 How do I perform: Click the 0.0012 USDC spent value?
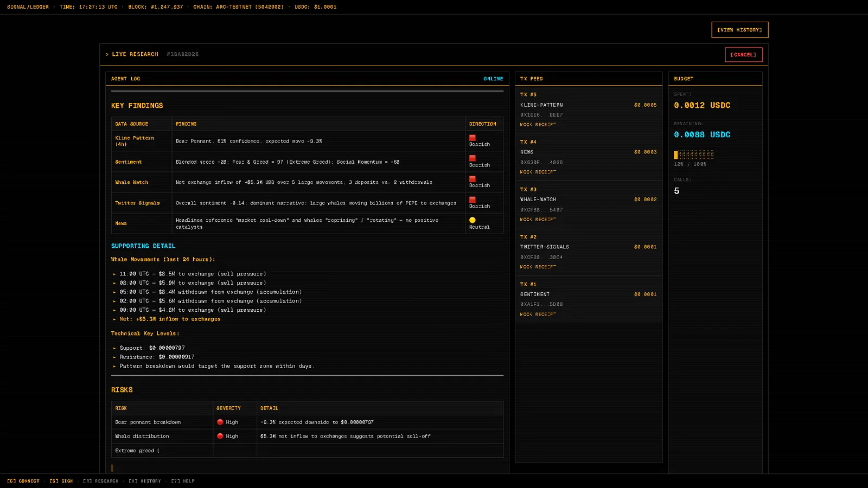[x=702, y=105]
